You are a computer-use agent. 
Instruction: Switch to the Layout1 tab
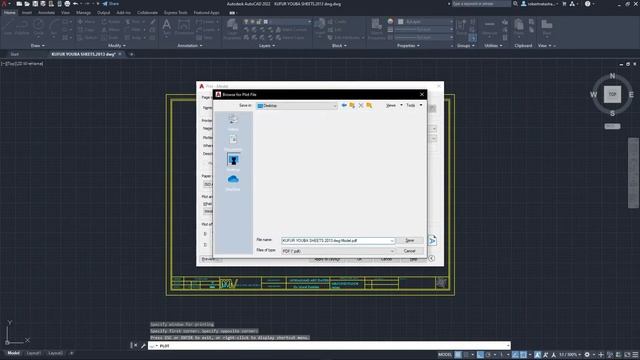(33, 353)
